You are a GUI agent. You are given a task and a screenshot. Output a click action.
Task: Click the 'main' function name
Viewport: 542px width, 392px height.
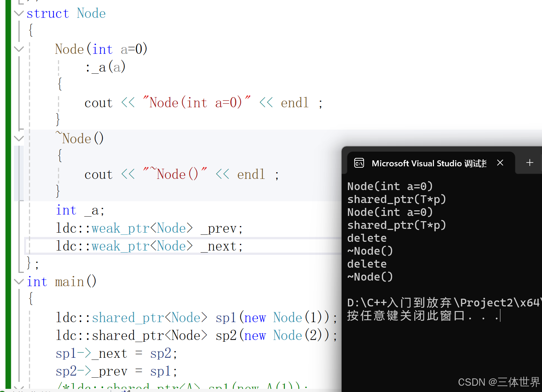[70, 282]
